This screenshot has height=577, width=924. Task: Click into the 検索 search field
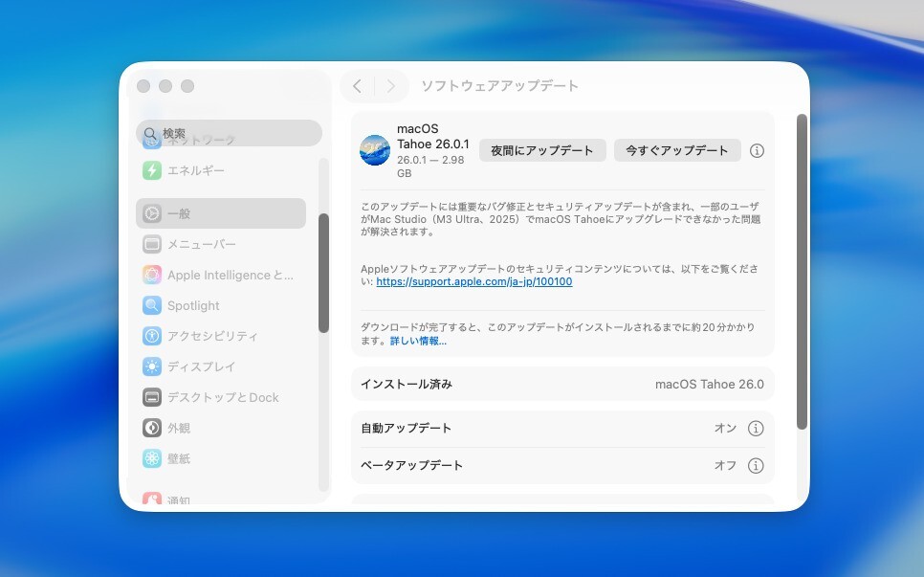(229, 133)
